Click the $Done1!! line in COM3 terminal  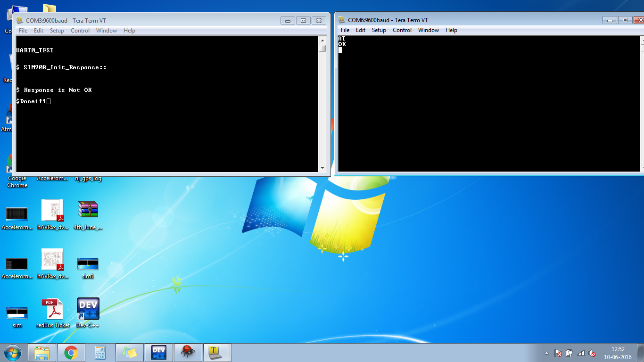tap(33, 101)
